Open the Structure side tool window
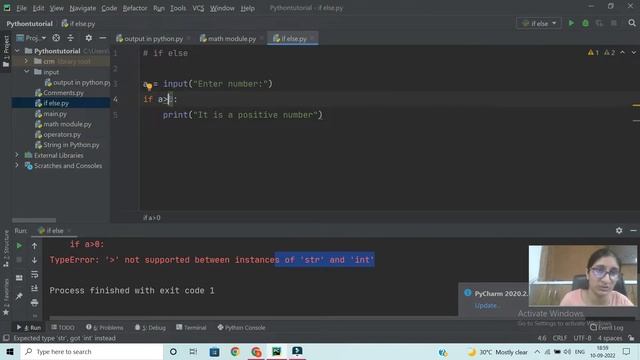The width and height of the screenshot is (640, 360). pos(6,249)
